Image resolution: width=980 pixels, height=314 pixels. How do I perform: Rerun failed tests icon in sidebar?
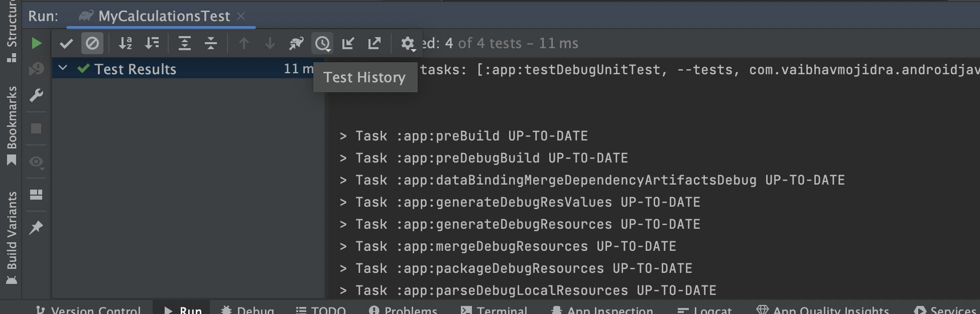tap(36, 69)
